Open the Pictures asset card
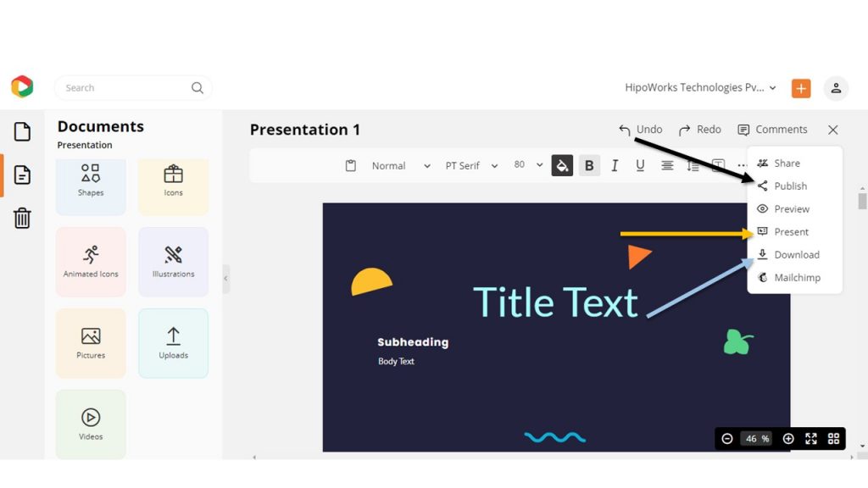This screenshot has width=868, height=488. [x=91, y=343]
